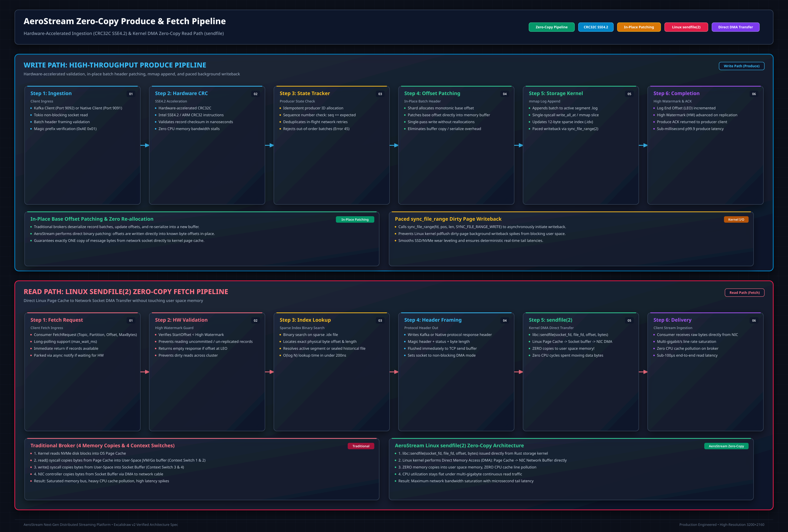Click the Direct DMA Transfer purple tag

(x=735, y=27)
